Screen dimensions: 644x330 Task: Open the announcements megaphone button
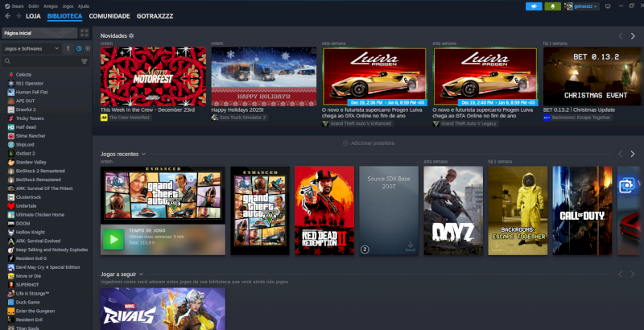[534, 6]
